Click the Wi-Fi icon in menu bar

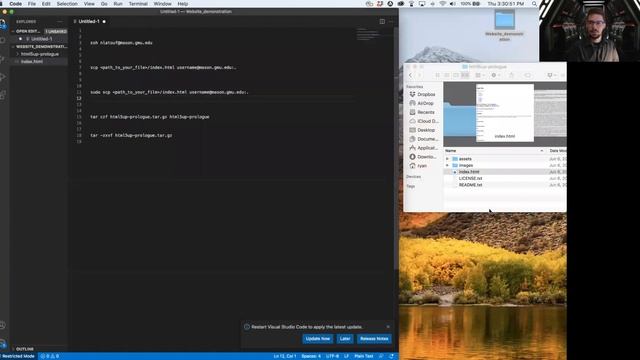[x=442, y=4]
